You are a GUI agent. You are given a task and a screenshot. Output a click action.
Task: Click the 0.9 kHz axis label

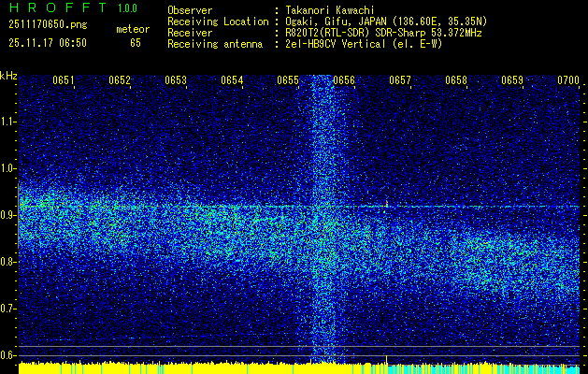(x=8, y=215)
